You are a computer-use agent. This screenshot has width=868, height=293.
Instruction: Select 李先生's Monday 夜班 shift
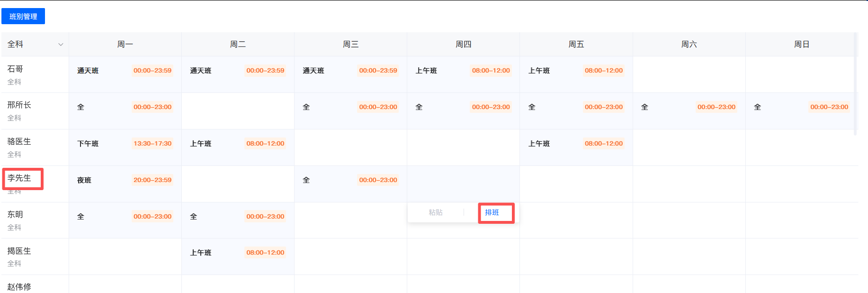coord(125,180)
